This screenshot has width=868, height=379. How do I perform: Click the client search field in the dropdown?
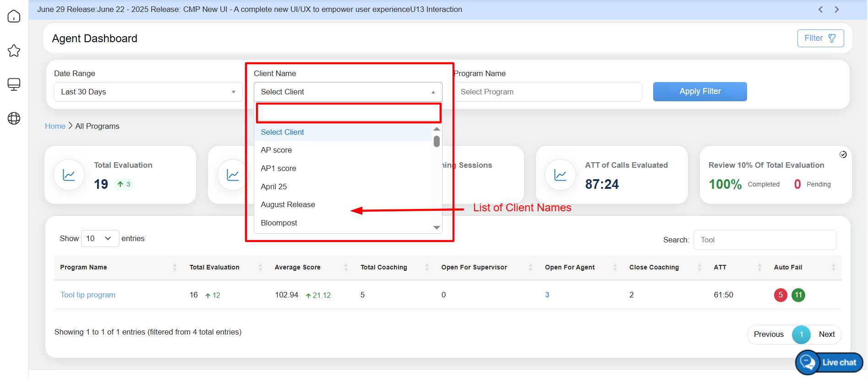348,113
